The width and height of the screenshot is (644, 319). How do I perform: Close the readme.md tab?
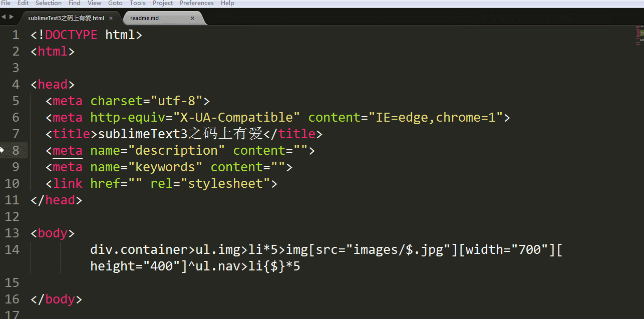coord(192,18)
